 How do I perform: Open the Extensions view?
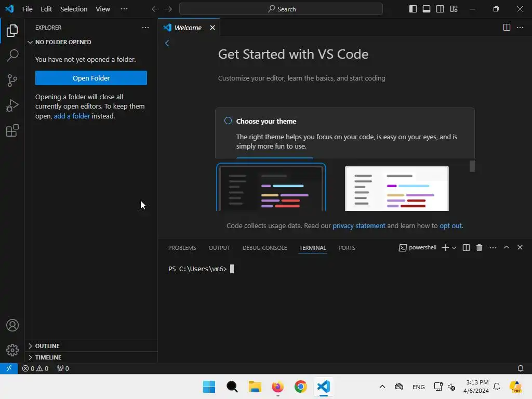[12, 130]
